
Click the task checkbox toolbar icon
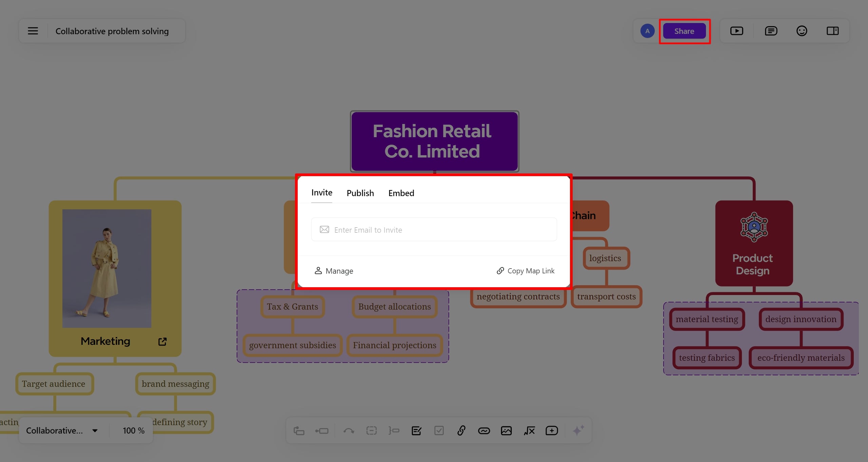pyautogui.click(x=439, y=430)
